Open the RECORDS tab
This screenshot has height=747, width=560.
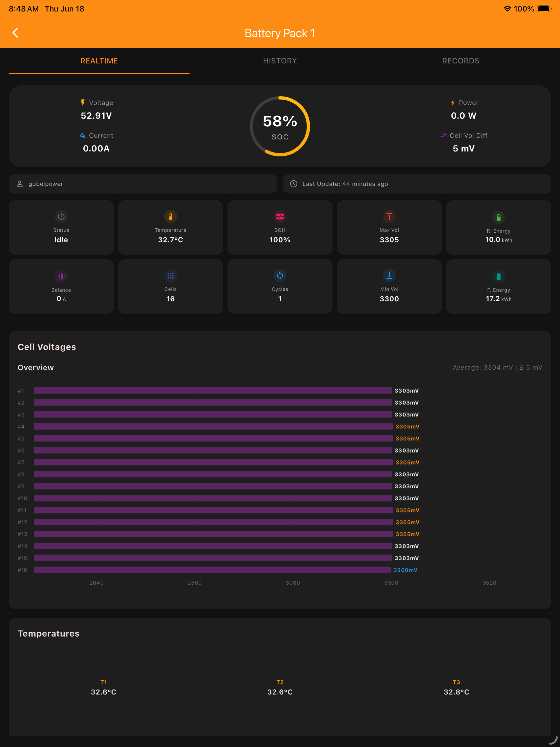(460, 61)
